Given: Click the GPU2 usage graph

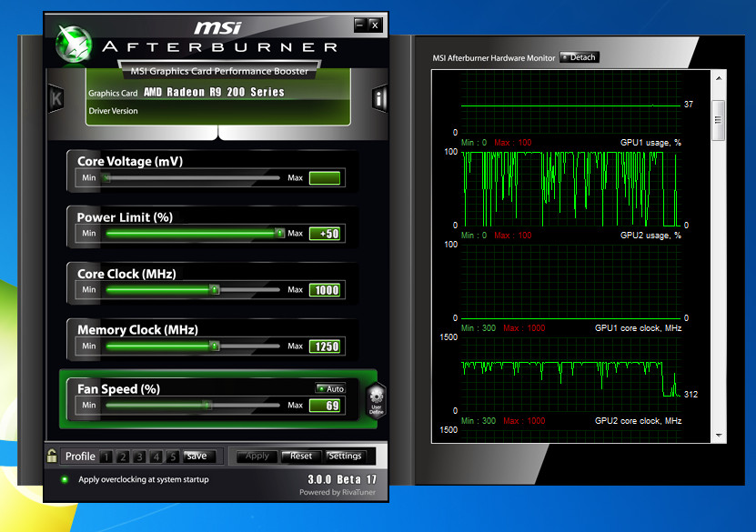Looking at the screenshot, I should 571,281.
